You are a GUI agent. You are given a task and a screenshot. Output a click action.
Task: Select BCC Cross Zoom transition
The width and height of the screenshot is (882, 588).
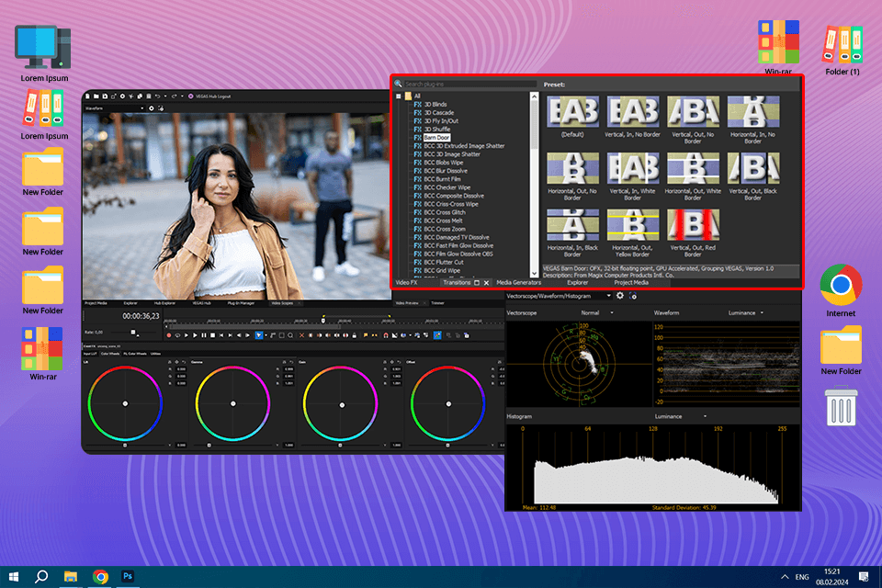click(445, 229)
